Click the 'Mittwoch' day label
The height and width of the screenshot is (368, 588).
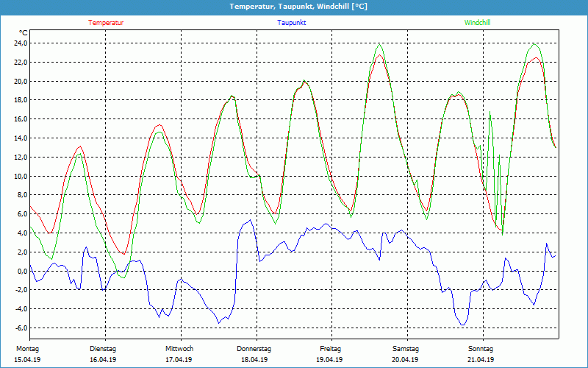(x=179, y=349)
